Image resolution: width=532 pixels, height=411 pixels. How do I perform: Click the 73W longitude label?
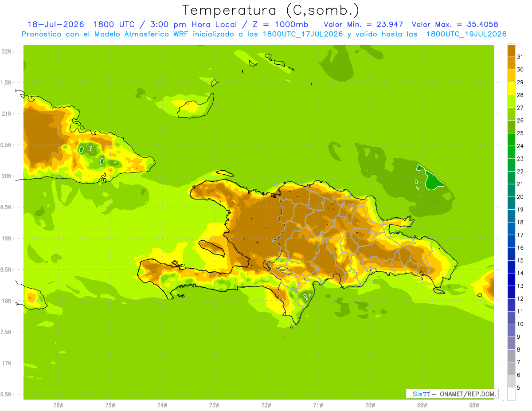(214, 405)
